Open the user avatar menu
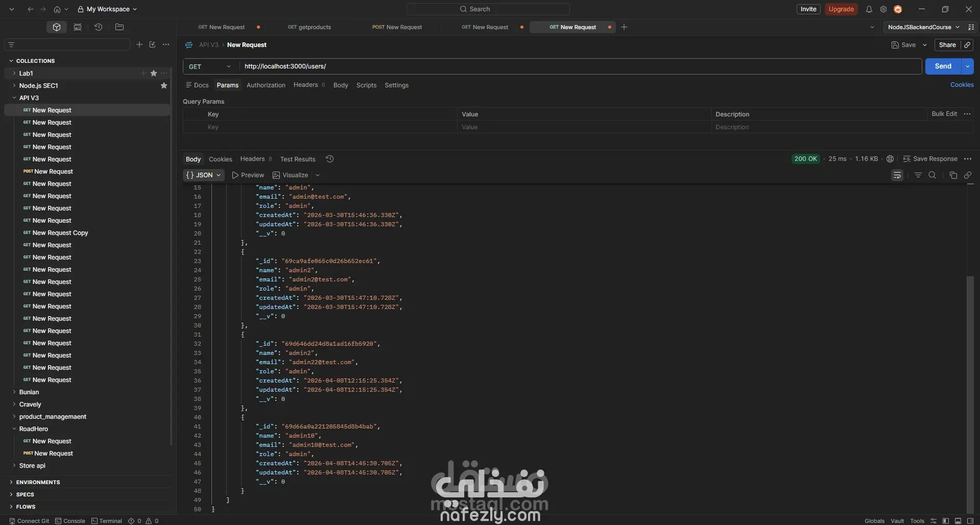Screen dimensions: 980x525 click(x=898, y=9)
